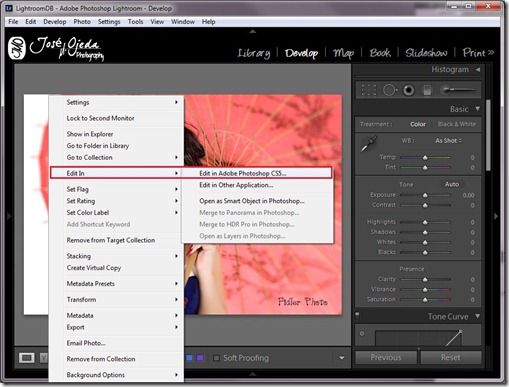Select the Spot Removal tool
The width and height of the screenshot is (509, 387).
click(x=389, y=90)
